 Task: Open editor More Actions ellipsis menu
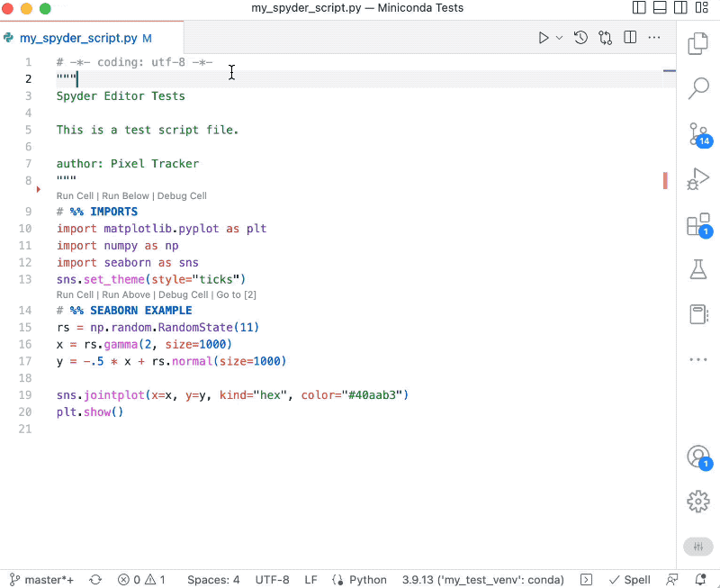click(654, 38)
